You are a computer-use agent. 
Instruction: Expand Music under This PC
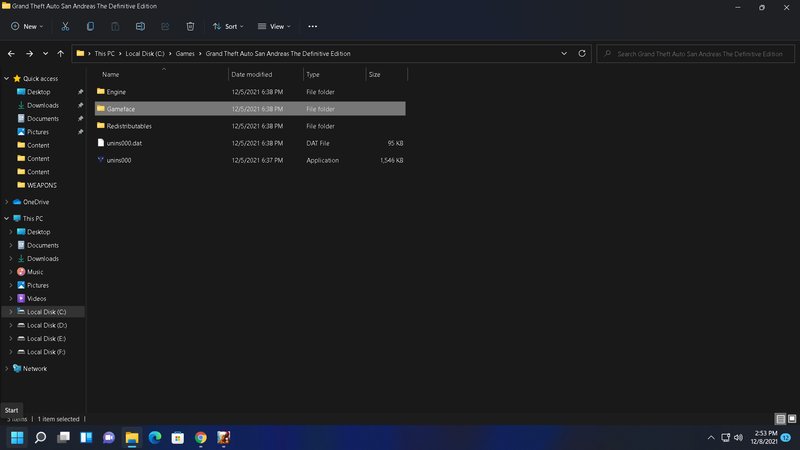pyautogui.click(x=11, y=272)
